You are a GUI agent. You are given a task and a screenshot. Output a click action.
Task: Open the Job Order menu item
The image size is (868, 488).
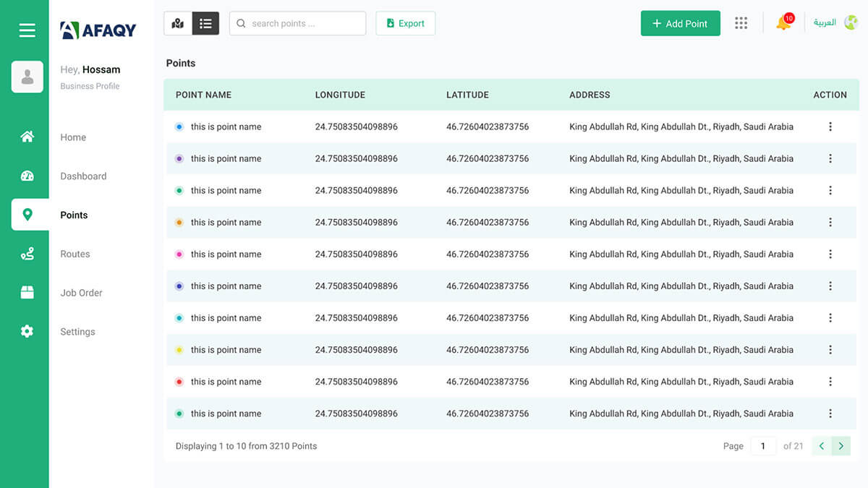(81, 293)
